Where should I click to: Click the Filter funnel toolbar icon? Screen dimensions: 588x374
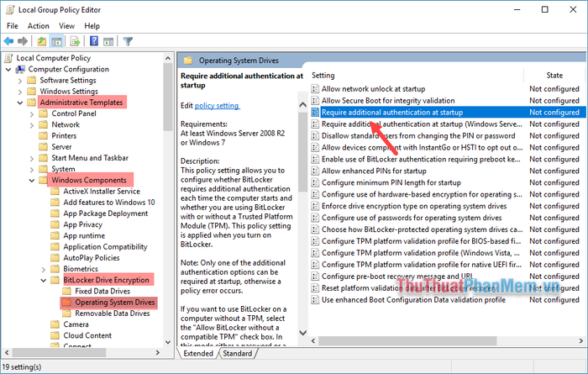[x=128, y=41]
